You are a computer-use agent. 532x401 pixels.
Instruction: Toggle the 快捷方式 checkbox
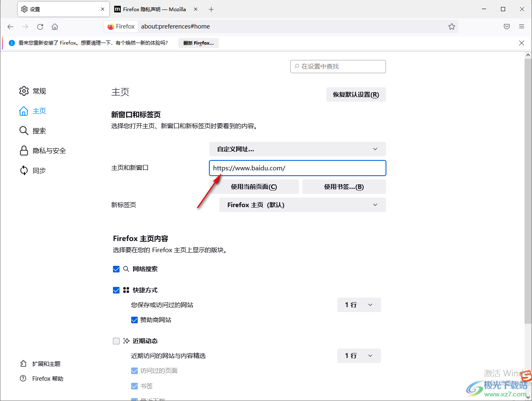pyautogui.click(x=116, y=290)
